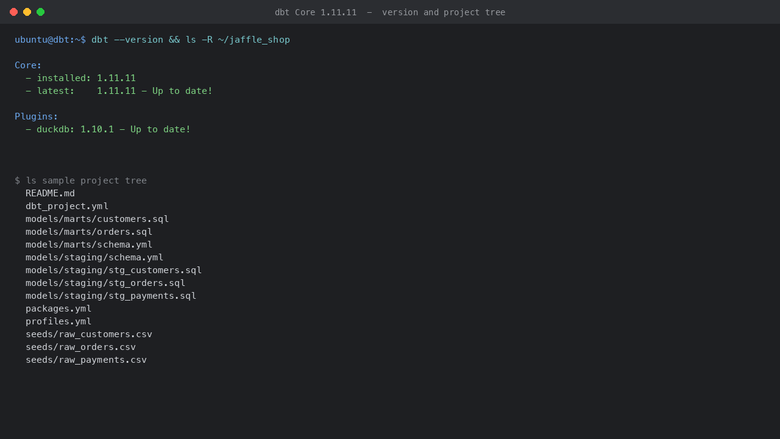The image size is (780, 439).
Task: Click the Plugins: heading line
Action: [36, 116]
